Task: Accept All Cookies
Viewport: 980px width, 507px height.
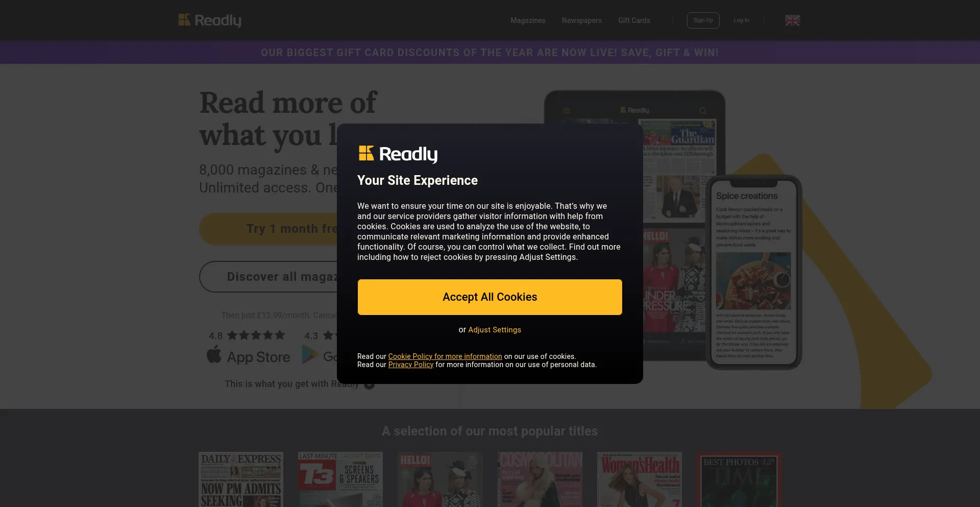Action: point(490,297)
